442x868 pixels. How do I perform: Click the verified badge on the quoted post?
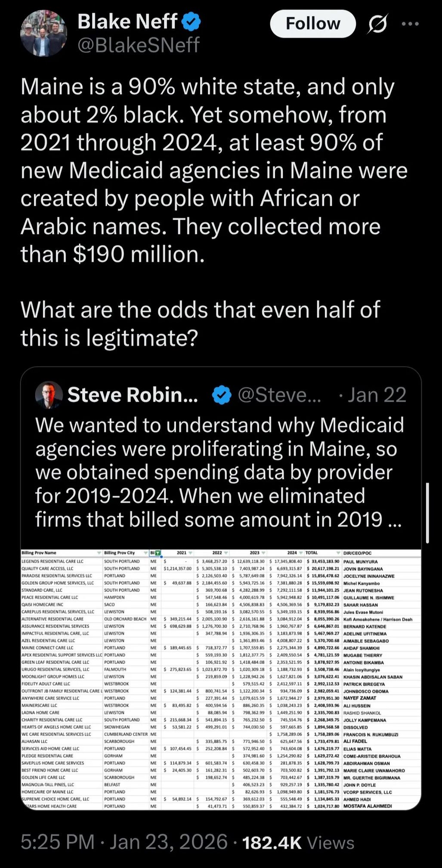click(x=222, y=395)
